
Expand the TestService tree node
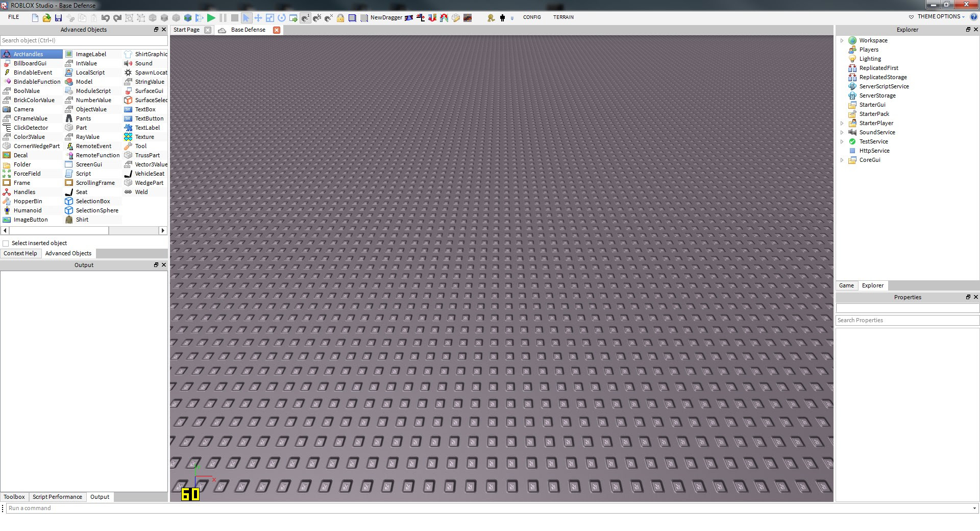[x=842, y=141]
